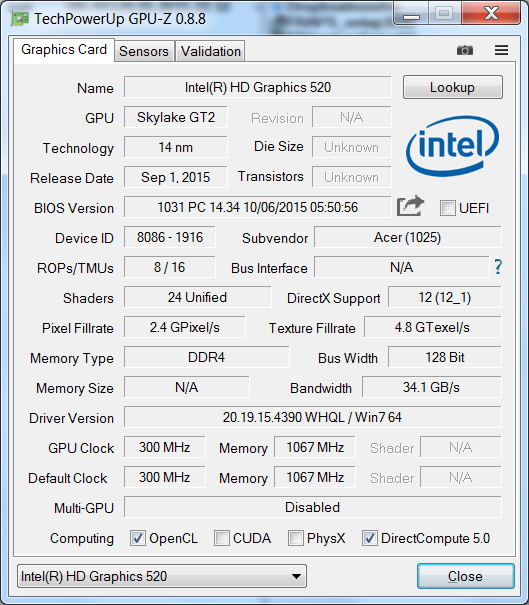Click the Lookup button
The height and width of the screenshot is (605, 529).
pos(453,87)
